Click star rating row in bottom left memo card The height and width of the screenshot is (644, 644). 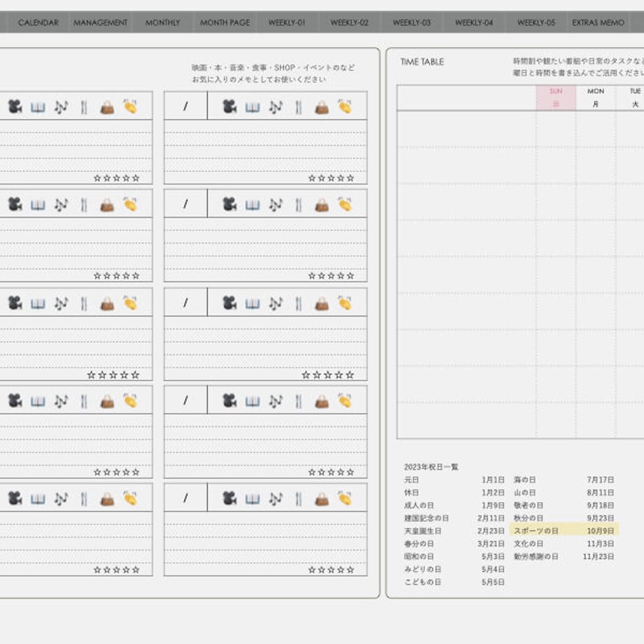click(117, 570)
